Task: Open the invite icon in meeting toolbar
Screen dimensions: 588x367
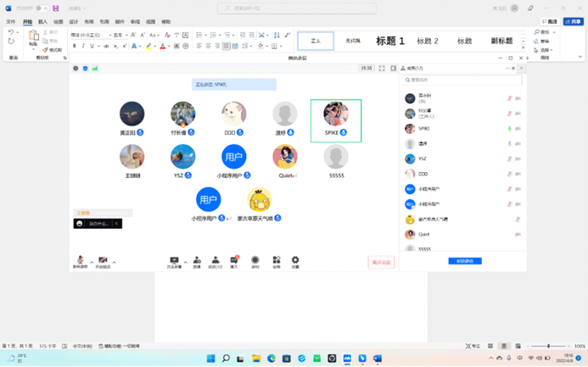Action: [197, 262]
